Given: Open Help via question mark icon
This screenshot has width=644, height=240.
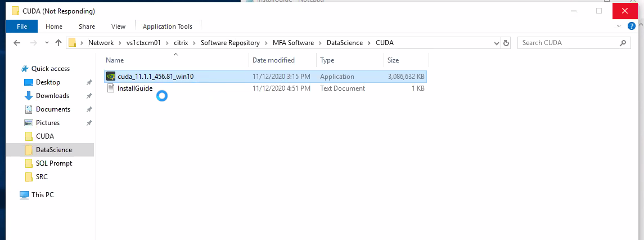Looking at the screenshot, I should click(632, 26).
